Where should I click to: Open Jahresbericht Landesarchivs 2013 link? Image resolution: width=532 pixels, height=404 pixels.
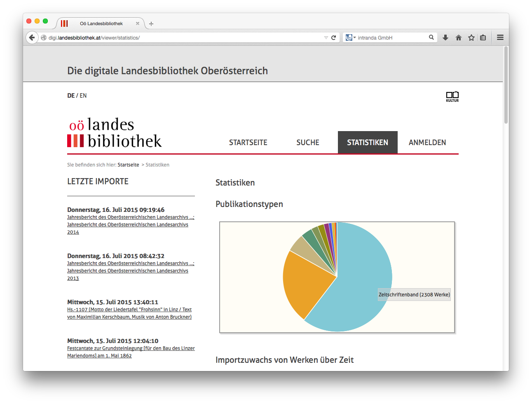pos(131,271)
